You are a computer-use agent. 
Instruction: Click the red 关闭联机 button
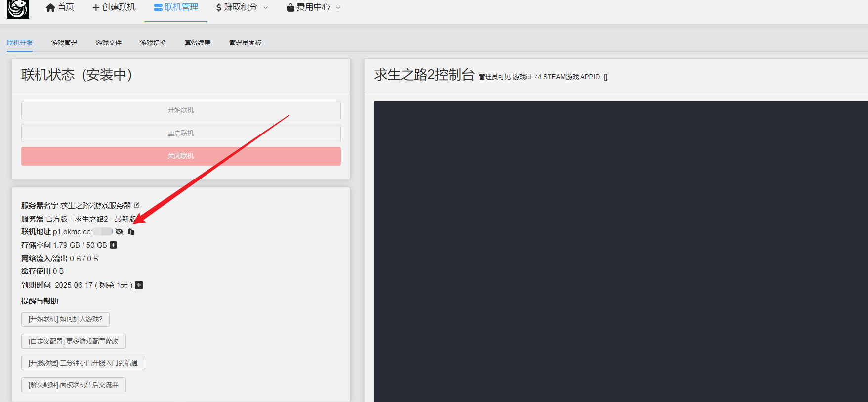[x=181, y=156]
